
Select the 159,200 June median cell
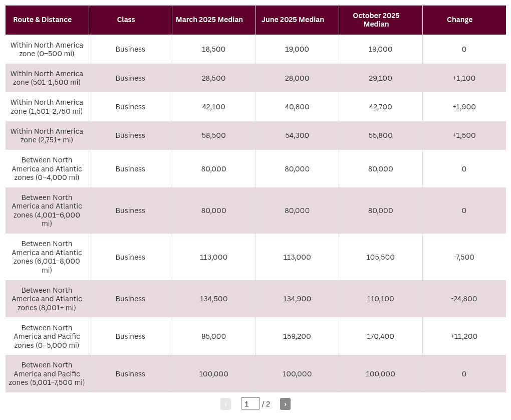297,336
